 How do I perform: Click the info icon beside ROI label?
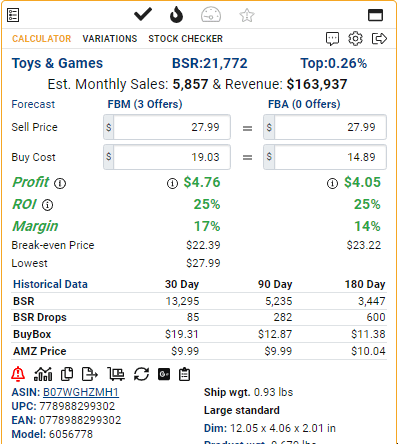(47, 205)
